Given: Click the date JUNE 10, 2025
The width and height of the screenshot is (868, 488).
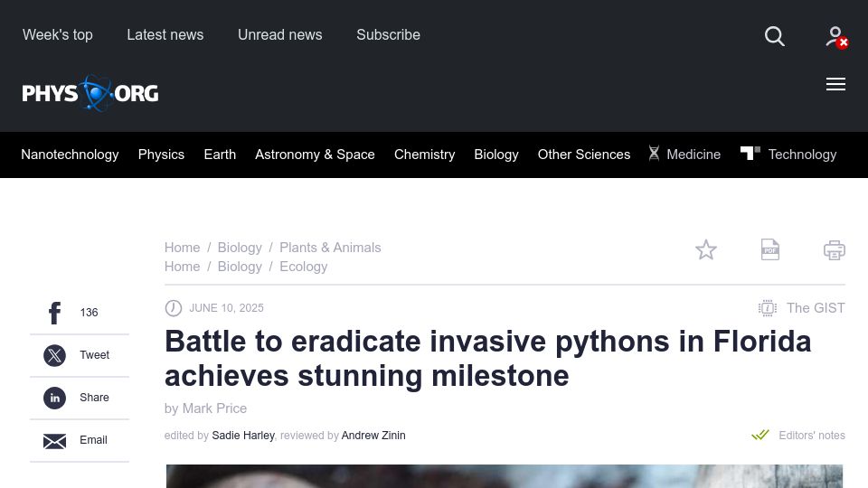Looking at the screenshot, I should 226,308.
